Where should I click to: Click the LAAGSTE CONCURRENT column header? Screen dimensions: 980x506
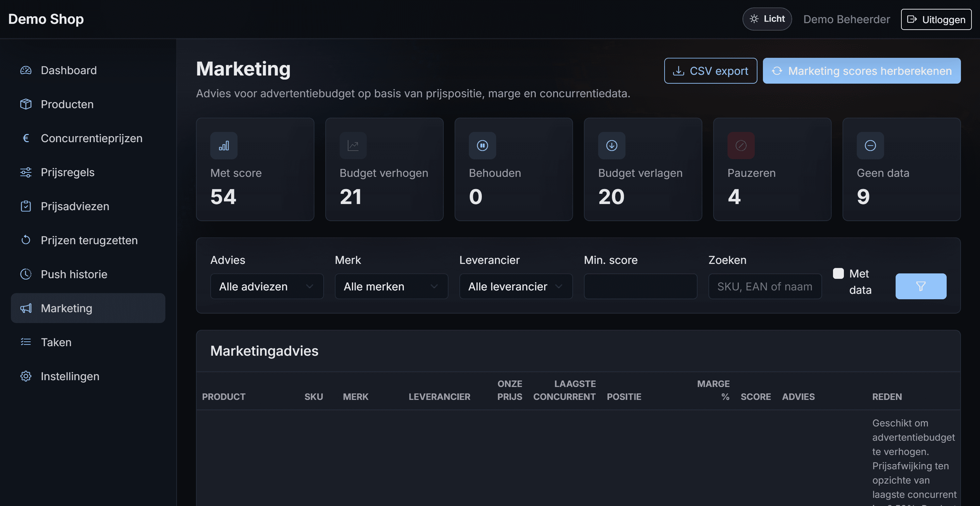point(564,390)
